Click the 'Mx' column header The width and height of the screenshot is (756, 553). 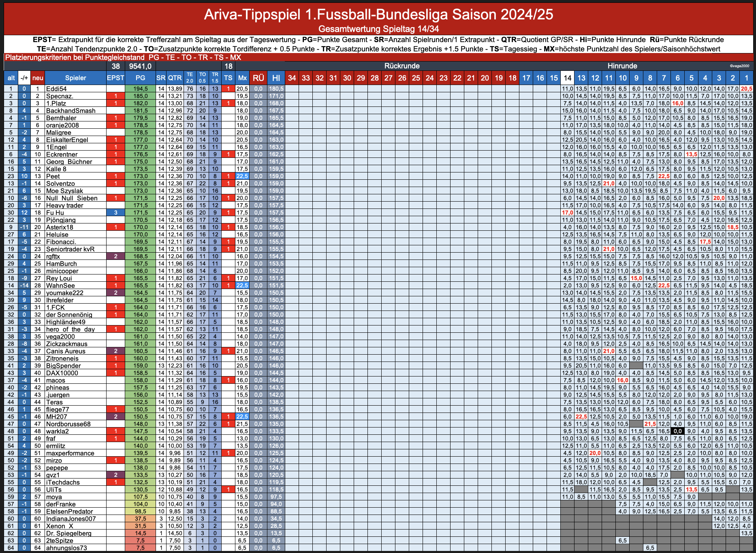tap(242, 78)
